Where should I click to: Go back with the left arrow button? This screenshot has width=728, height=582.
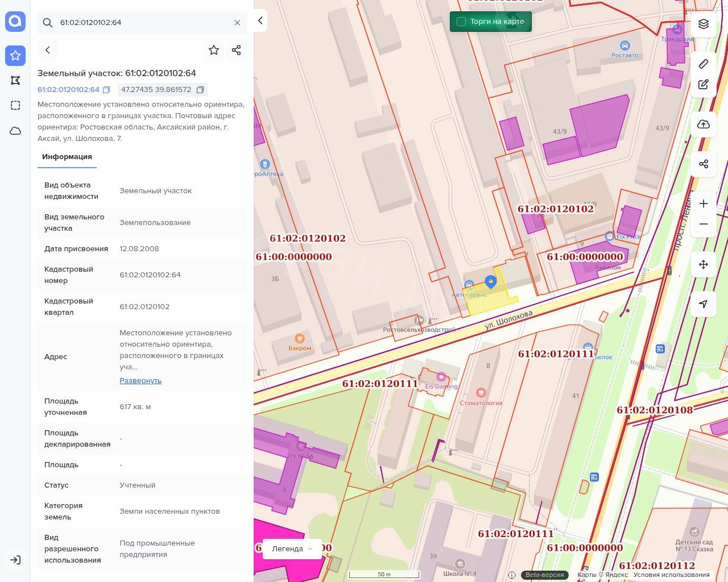pyautogui.click(x=48, y=50)
